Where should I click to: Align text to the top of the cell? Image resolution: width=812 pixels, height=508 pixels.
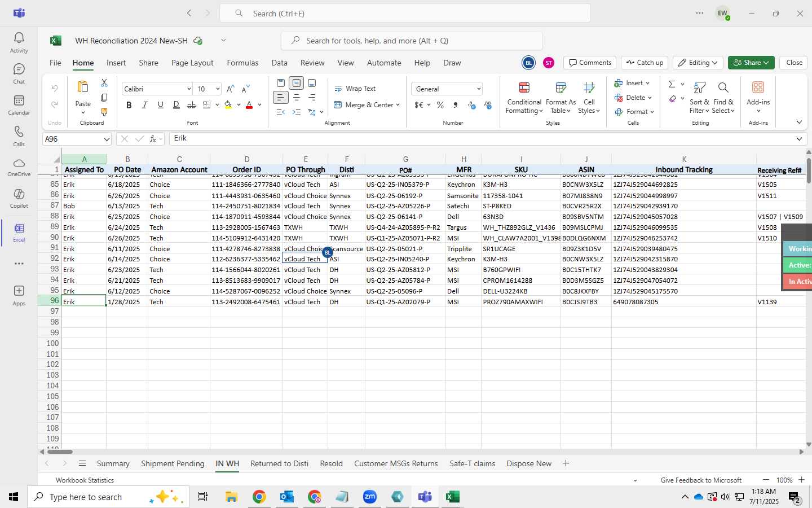click(x=281, y=83)
